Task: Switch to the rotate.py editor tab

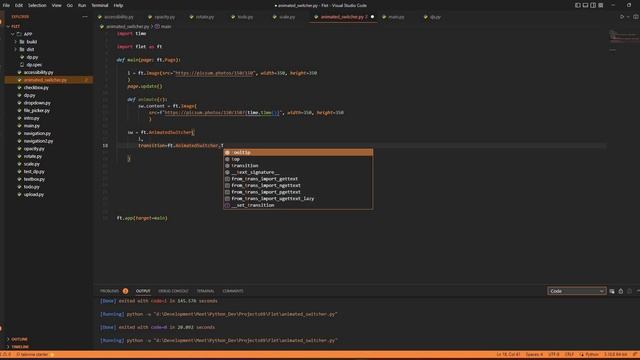Action: 202,17
